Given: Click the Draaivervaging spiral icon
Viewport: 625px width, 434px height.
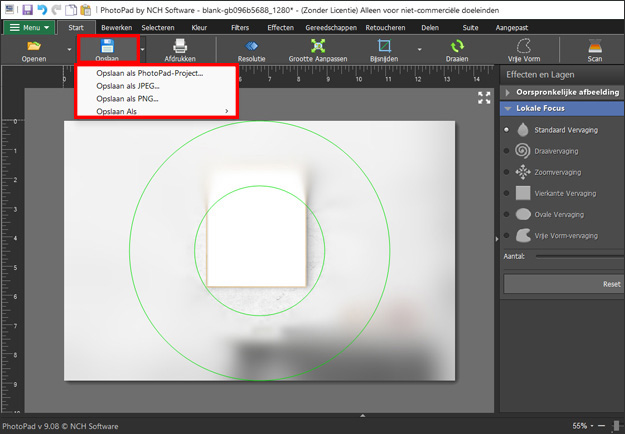Looking at the screenshot, I should 523,151.
